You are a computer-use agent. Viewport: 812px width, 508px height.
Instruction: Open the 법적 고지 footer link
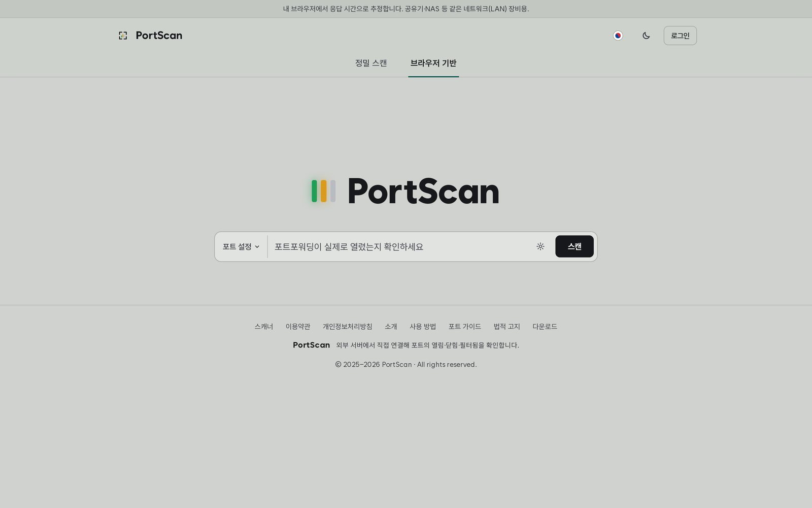pos(507,327)
